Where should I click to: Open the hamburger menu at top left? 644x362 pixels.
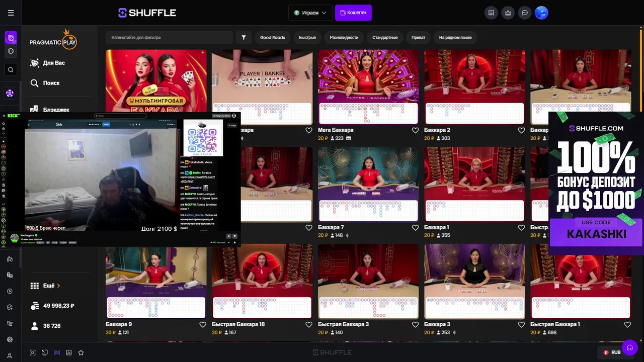pos(11,13)
